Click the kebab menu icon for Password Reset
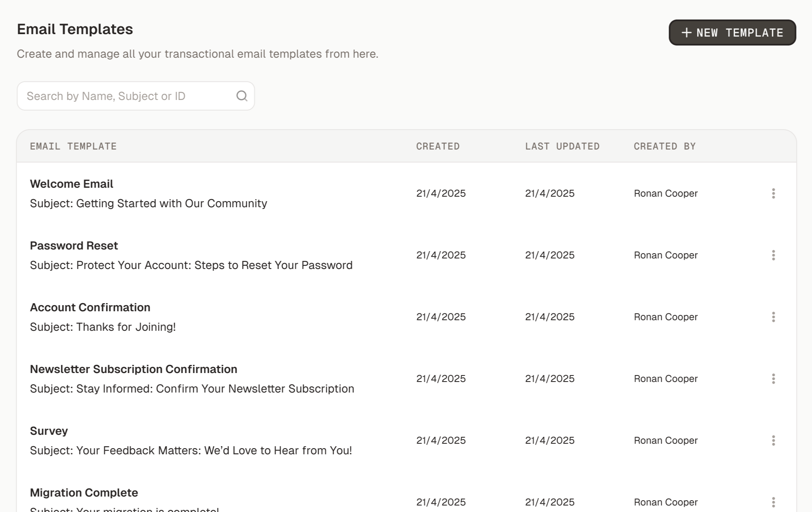Viewport: 812px width, 512px height. [773, 255]
